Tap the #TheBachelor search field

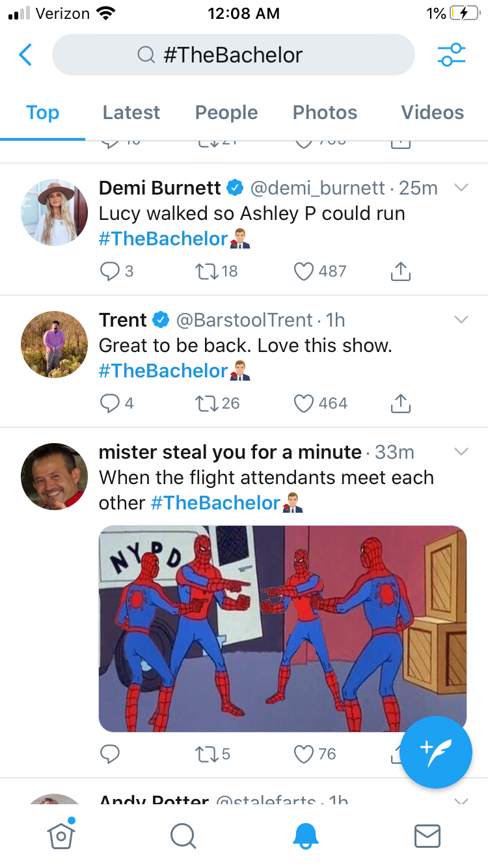[233, 55]
